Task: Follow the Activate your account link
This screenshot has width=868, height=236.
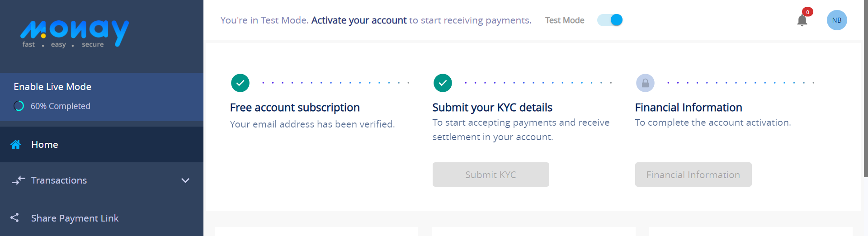Action: point(359,20)
